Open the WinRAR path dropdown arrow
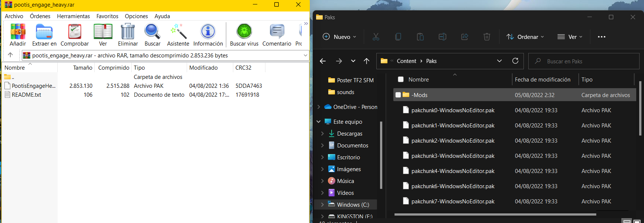The image size is (644, 223). click(x=305, y=55)
